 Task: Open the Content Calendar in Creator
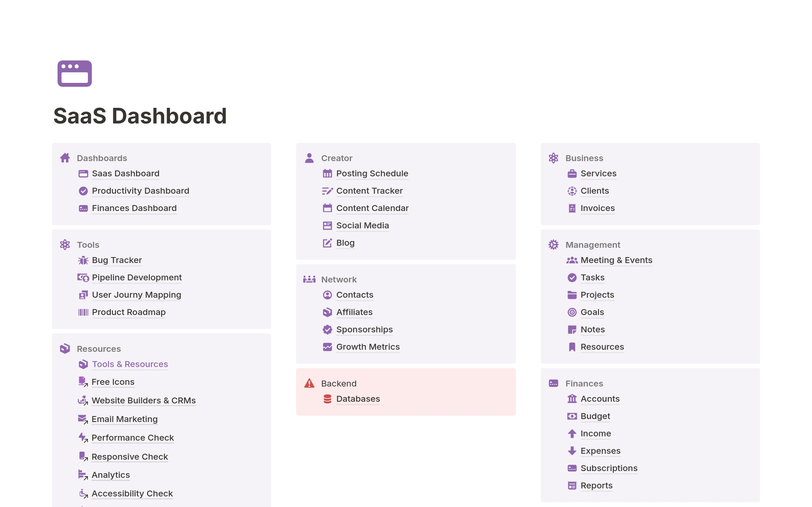point(372,207)
